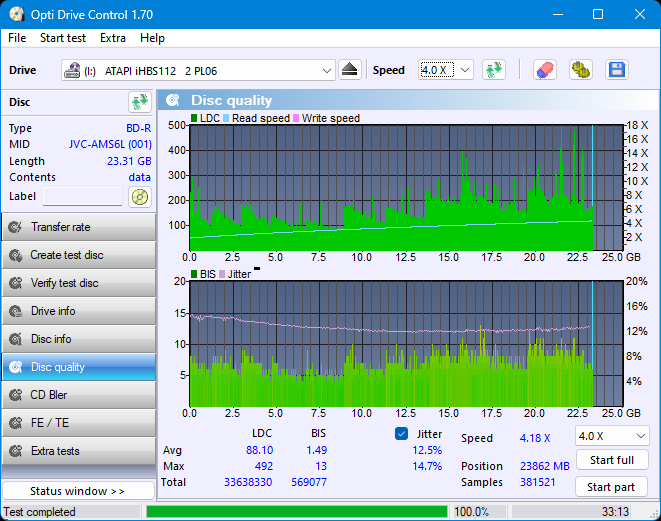Click the 4.18 X speed value
Screen dimensions: 661x521
(x=535, y=438)
